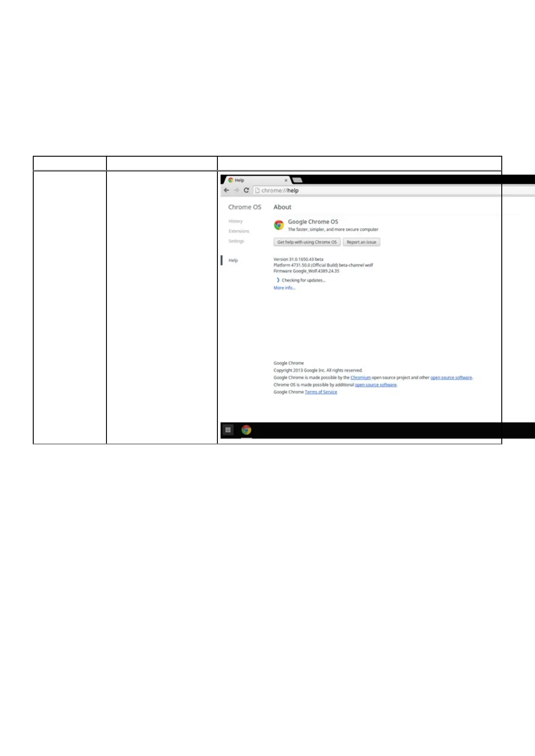Click Get help with using Chrome OS
535x756 pixels.
307,242
